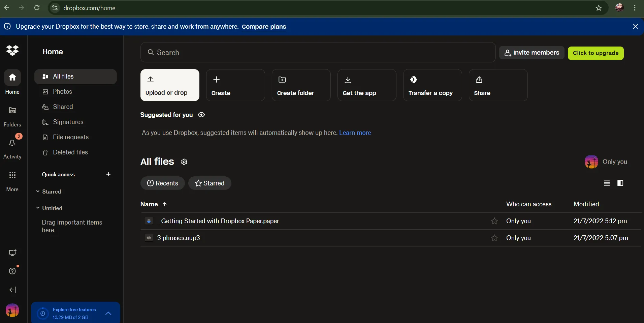Focus the Search field

coord(318,52)
